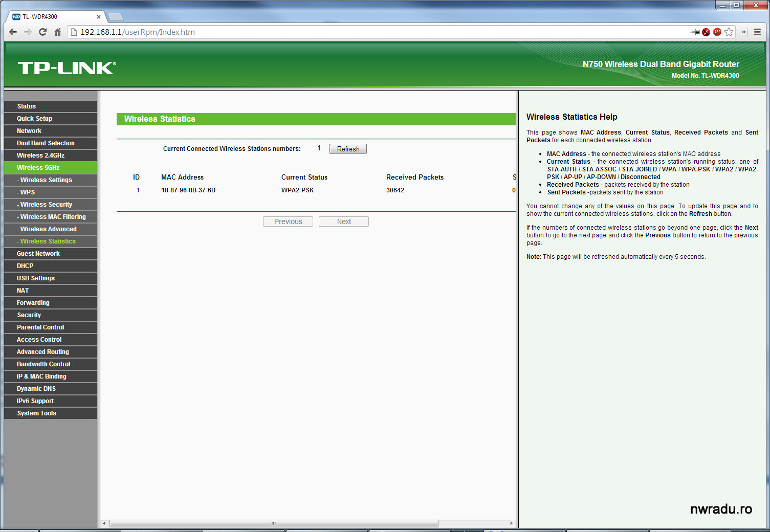Click the Next page button
Screen dimensions: 770x532
(x=344, y=221)
